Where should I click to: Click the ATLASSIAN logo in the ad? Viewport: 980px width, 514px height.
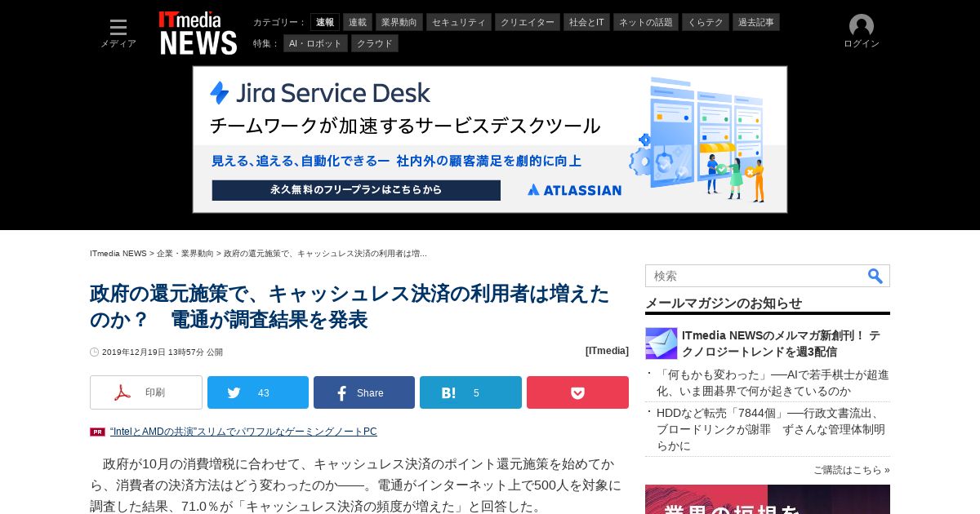pyautogui.click(x=574, y=190)
